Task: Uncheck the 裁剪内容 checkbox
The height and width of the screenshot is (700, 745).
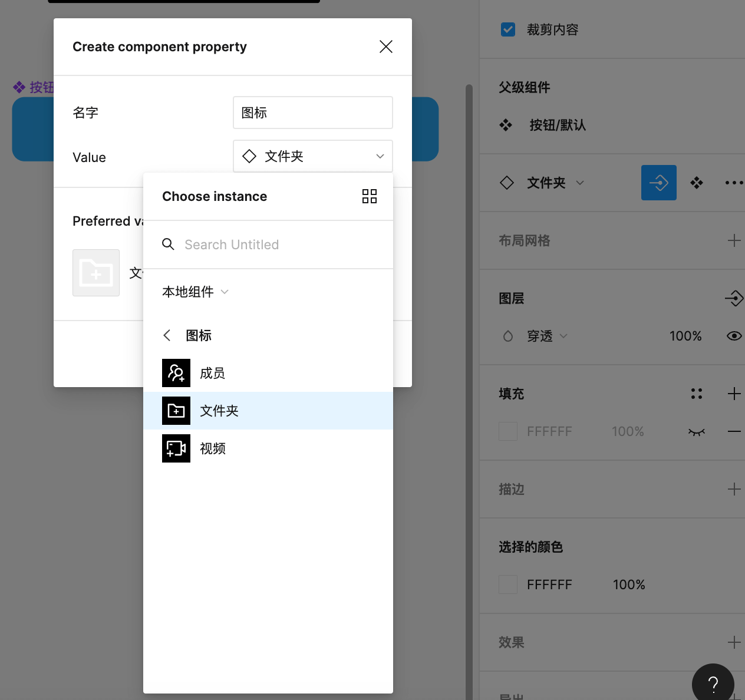Action: point(508,29)
